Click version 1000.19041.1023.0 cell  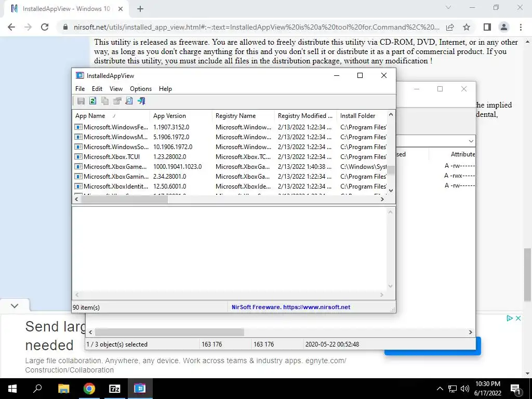[x=178, y=167]
